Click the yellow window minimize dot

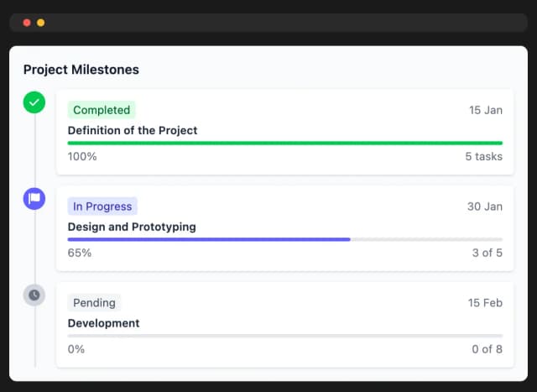tap(40, 23)
